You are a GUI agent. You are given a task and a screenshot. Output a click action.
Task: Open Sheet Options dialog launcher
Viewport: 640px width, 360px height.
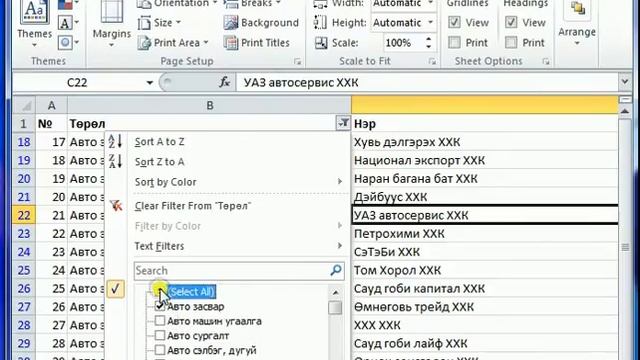(x=546, y=62)
